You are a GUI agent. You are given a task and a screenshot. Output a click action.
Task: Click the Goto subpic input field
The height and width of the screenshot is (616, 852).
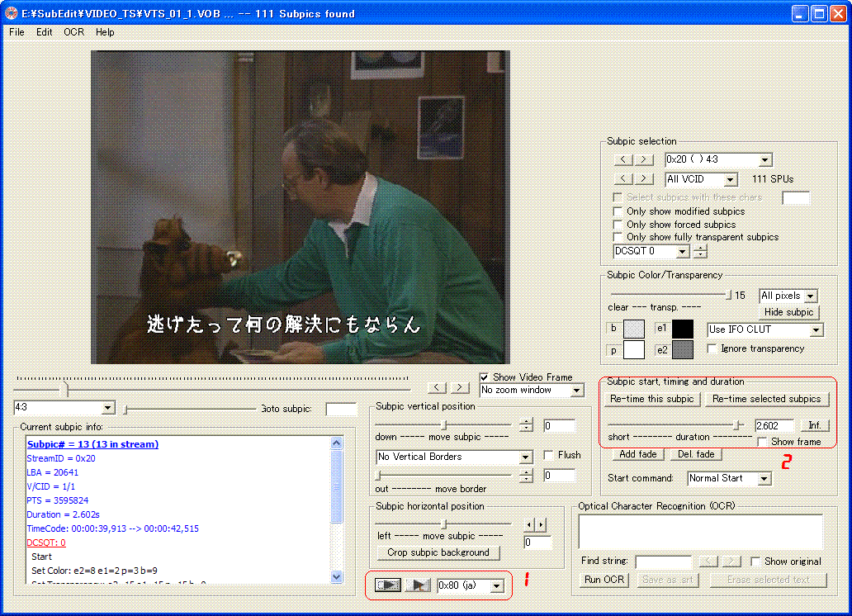(341, 409)
